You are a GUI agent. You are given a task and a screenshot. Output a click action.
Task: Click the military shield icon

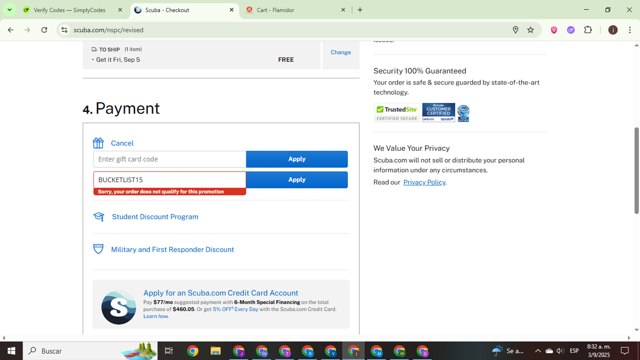tap(98, 249)
